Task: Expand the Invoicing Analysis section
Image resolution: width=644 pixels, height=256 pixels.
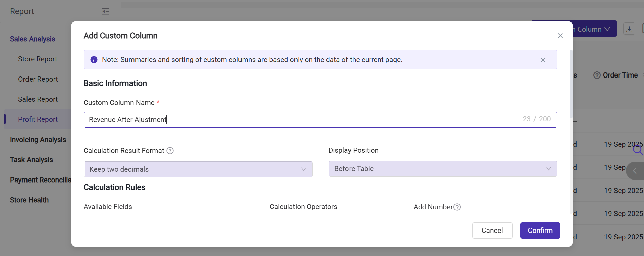Action: coord(38,140)
